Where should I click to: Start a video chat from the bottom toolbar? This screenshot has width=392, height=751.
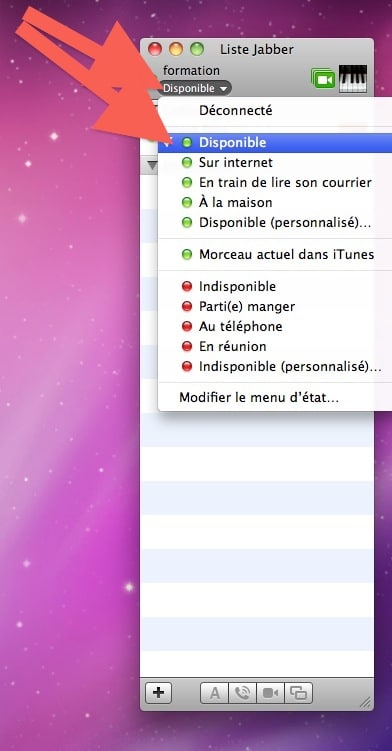tap(270, 693)
